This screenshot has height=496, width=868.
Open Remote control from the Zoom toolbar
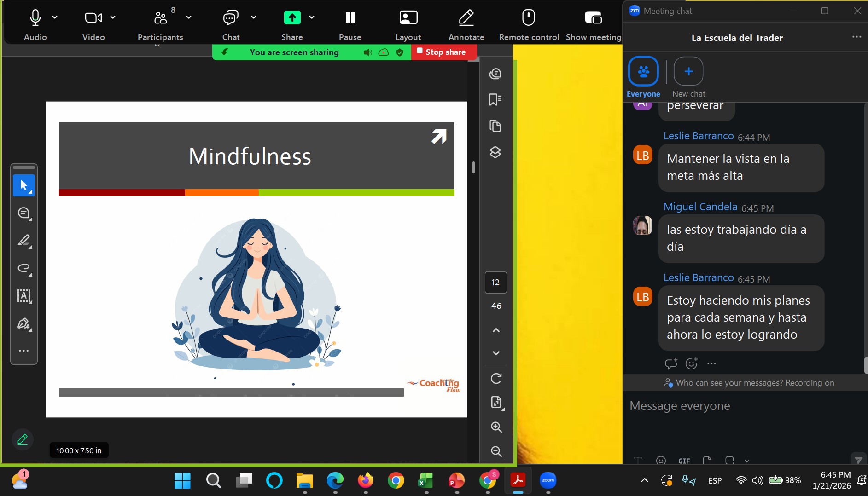529,18
